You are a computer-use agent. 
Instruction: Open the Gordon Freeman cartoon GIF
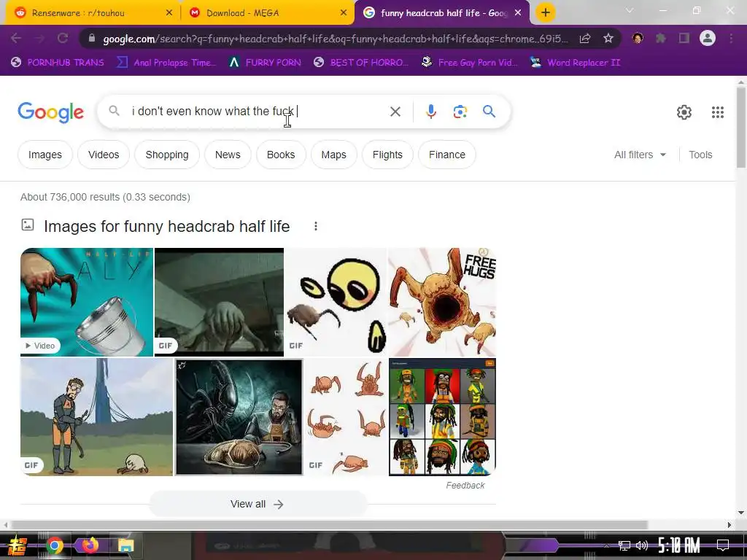click(97, 417)
